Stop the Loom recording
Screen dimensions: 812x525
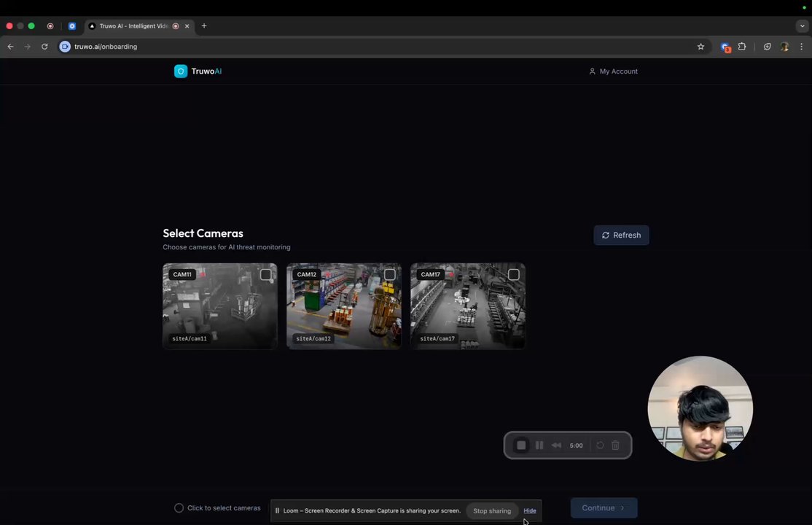pyautogui.click(x=521, y=446)
